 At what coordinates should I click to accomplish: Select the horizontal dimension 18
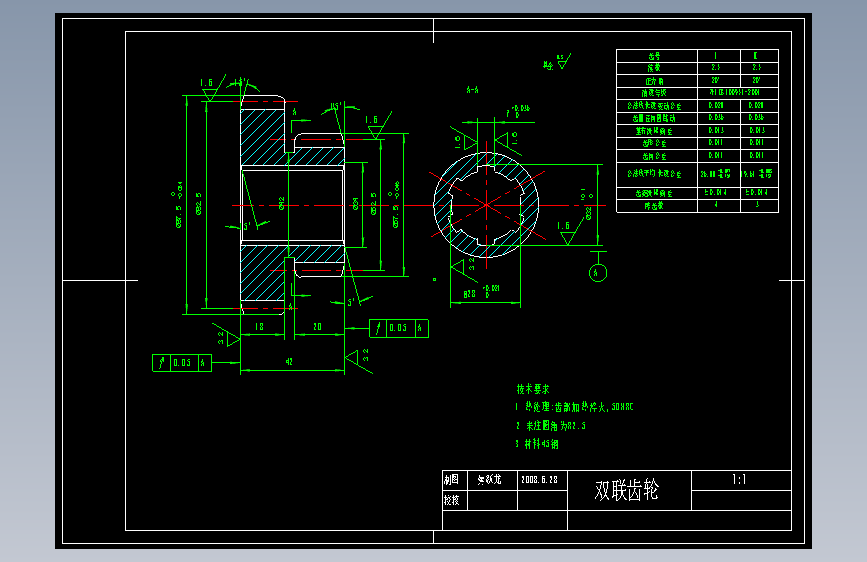(x=259, y=327)
